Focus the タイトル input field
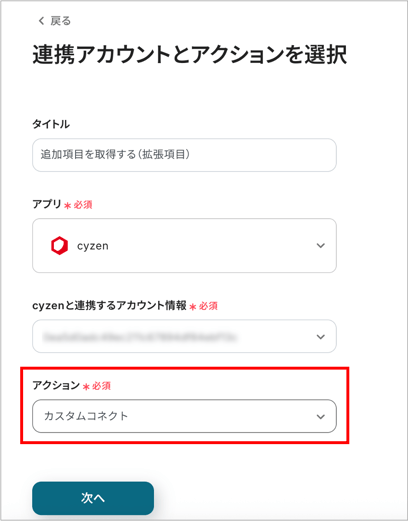Viewport: 408px width, 521px height. 184,155
